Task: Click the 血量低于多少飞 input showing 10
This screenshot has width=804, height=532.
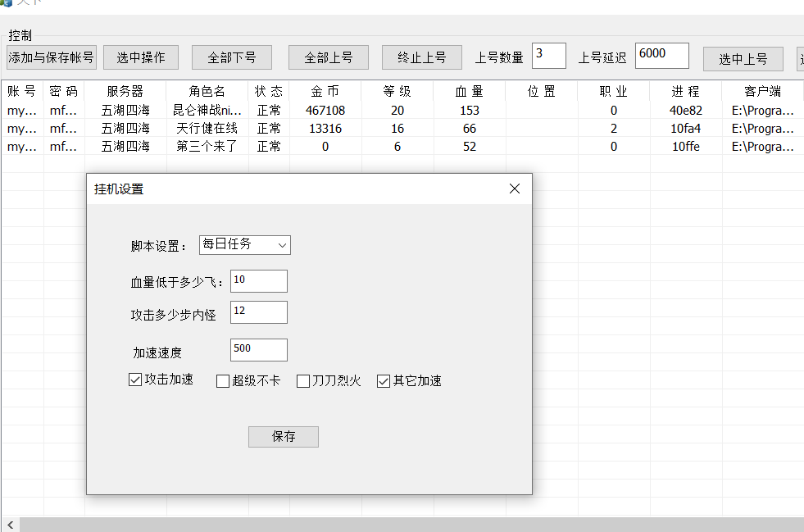Action: 258,280
